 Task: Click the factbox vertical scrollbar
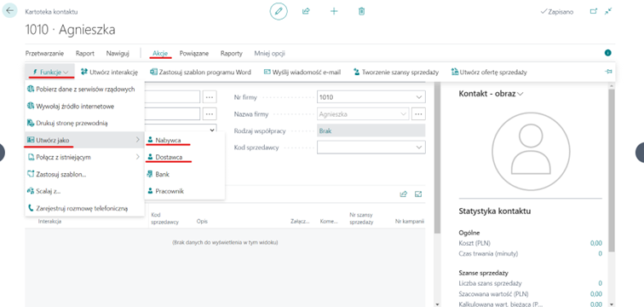point(612,171)
